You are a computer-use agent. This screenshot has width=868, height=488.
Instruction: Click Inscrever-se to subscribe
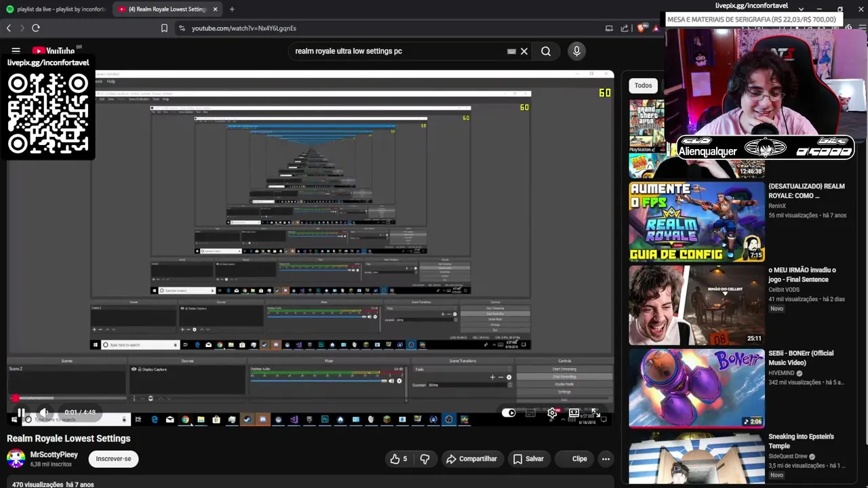click(x=113, y=459)
